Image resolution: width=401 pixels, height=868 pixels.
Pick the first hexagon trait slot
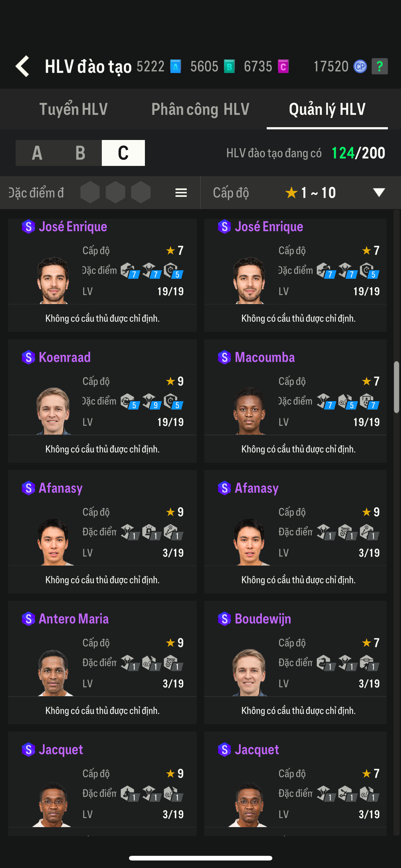point(90,193)
